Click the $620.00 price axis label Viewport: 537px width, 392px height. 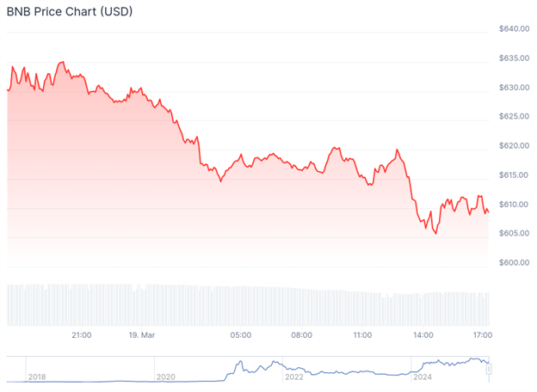(513, 146)
